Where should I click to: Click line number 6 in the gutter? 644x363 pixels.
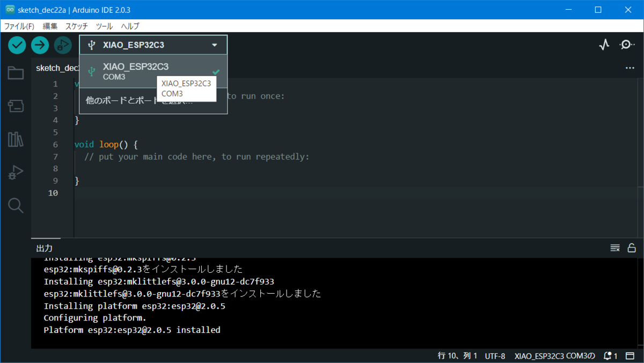pos(55,144)
